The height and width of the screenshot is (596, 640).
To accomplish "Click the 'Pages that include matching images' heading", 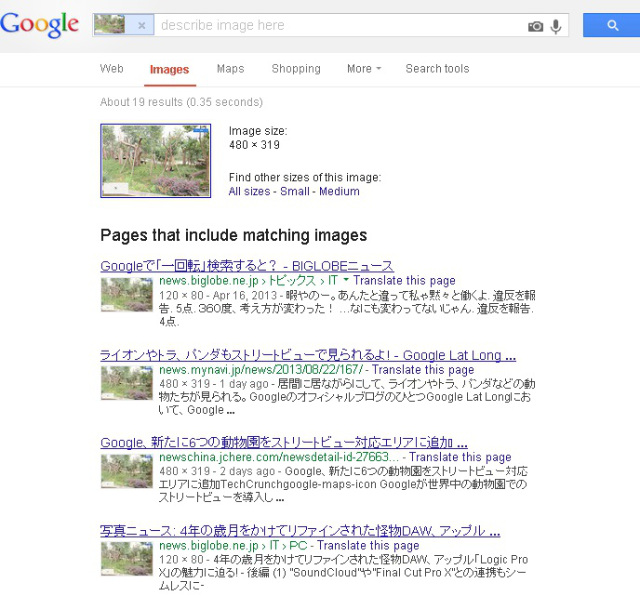I will [x=233, y=236].
